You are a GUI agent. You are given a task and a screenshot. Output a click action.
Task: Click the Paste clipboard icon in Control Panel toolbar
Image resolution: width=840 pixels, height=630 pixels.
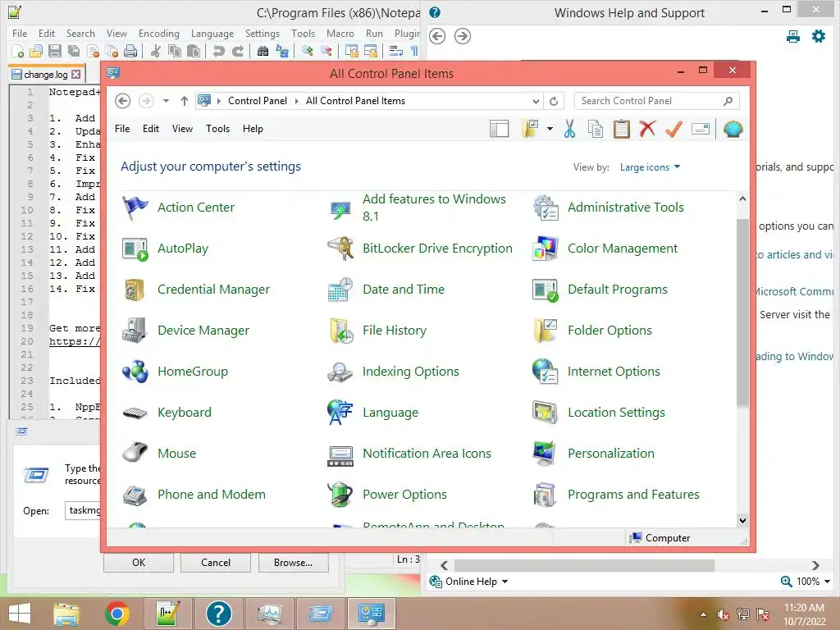(622, 129)
